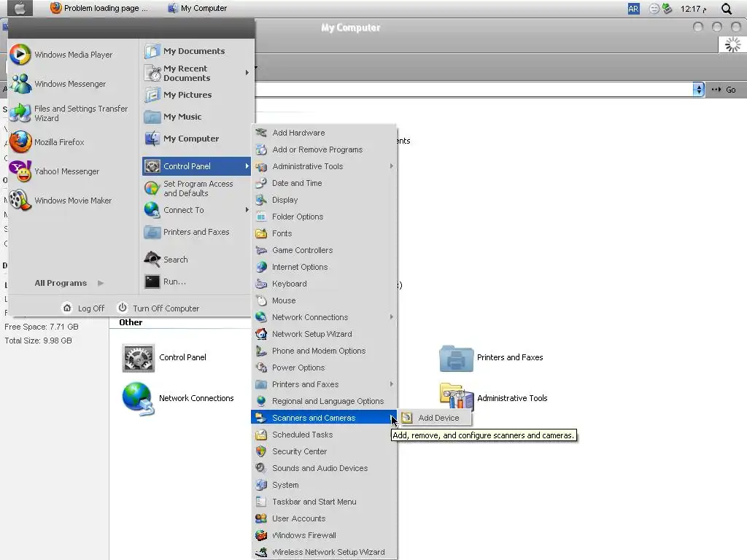Click the Security Center shield icon
Screen dimensions: 747x560
click(x=261, y=451)
